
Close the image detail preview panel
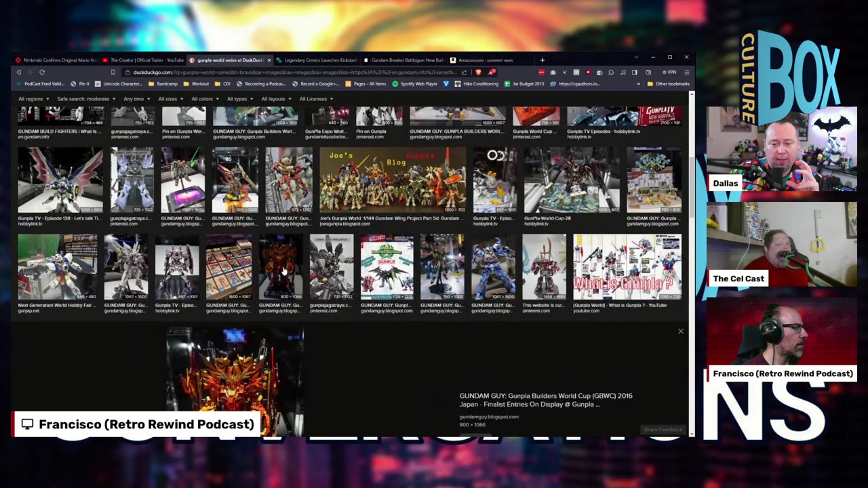pos(681,331)
